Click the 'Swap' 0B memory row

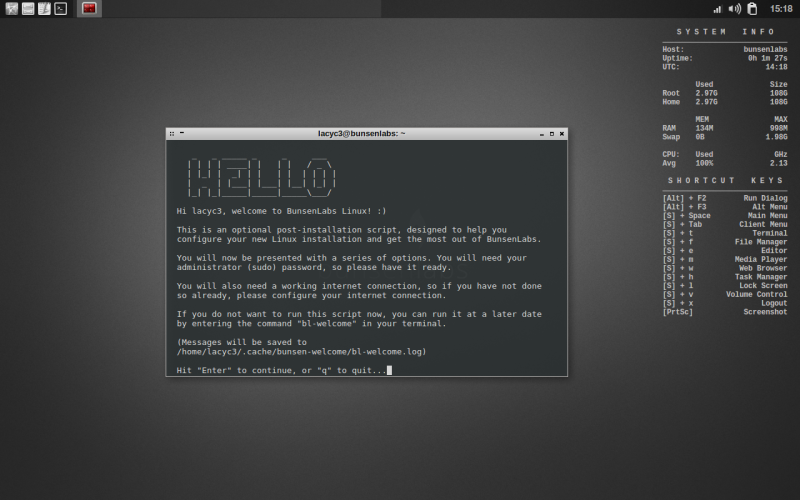tap(724, 137)
